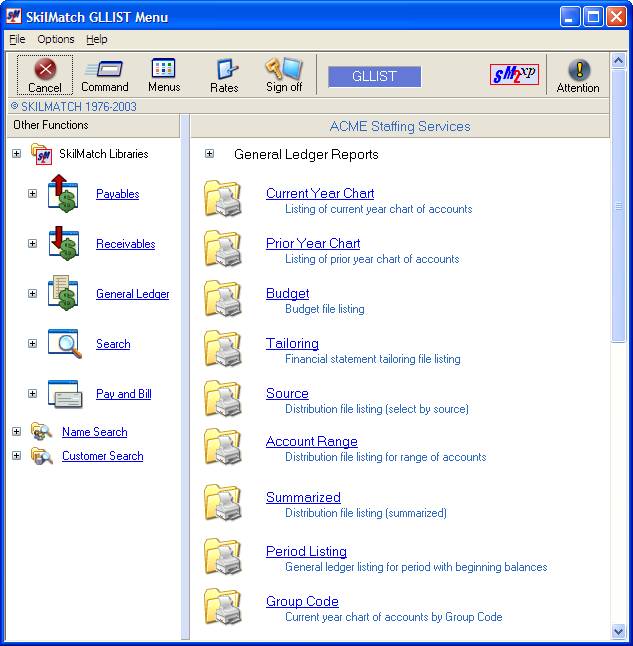Click the Sign off toolbar icon
The image size is (633, 646).
click(284, 68)
